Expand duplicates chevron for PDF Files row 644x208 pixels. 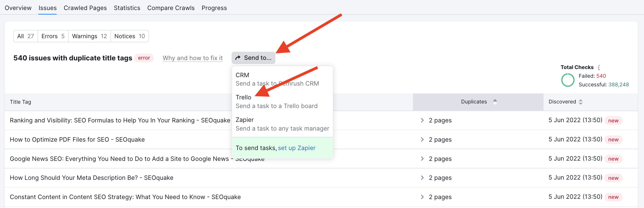pos(422,139)
